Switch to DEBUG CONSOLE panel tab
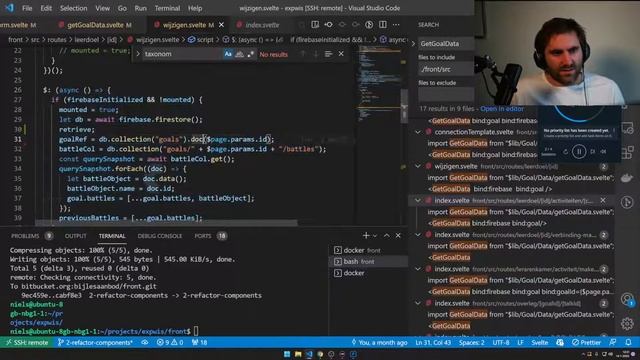This screenshot has height=360, width=640. [160, 236]
